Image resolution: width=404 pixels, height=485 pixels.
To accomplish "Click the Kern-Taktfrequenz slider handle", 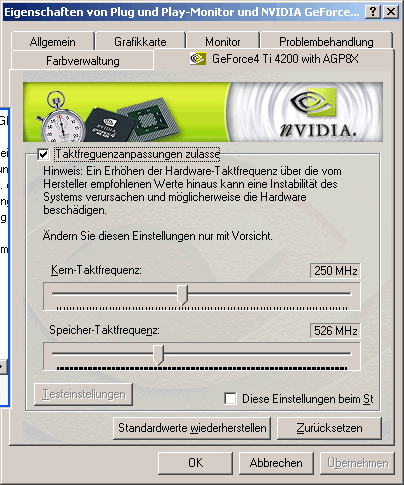I will pyautogui.click(x=182, y=295).
